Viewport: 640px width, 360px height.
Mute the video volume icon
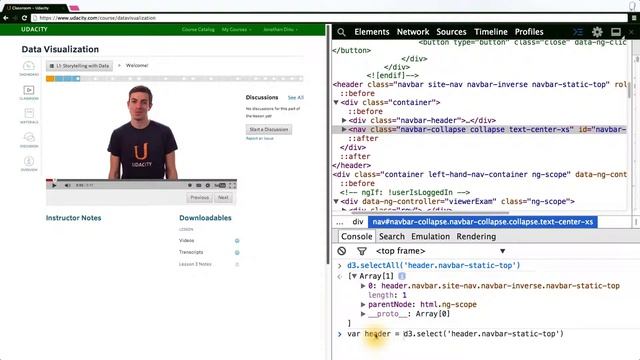[67, 185]
